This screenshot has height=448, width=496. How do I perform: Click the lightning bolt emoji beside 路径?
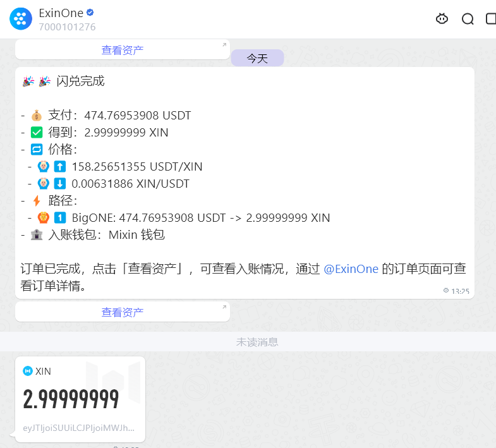(x=37, y=200)
